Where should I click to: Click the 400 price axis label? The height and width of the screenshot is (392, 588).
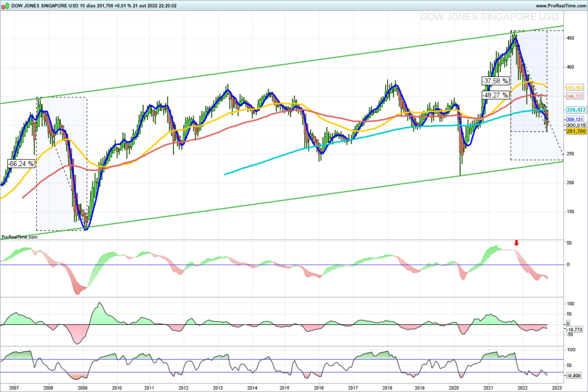click(570, 67)
